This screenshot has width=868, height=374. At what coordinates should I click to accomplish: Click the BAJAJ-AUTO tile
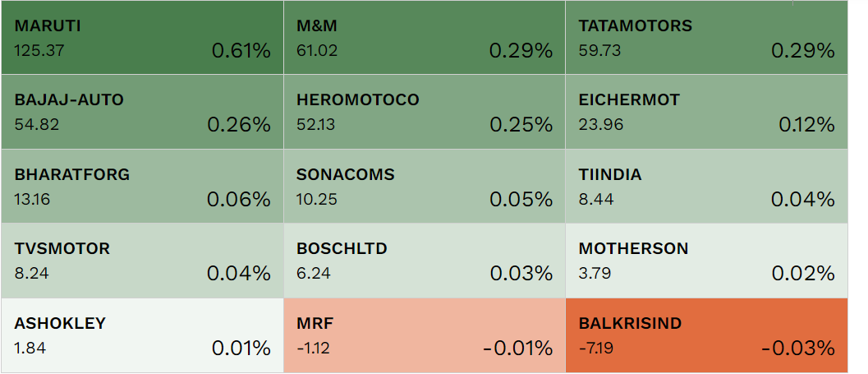142,112
